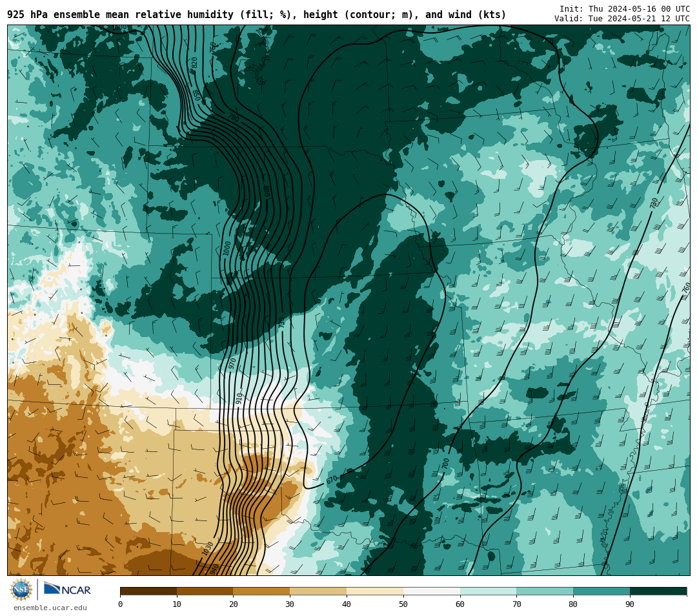Screen dimensions: 697x616
Task: Click the colorbar tick label 60
Action: (460, 604)
